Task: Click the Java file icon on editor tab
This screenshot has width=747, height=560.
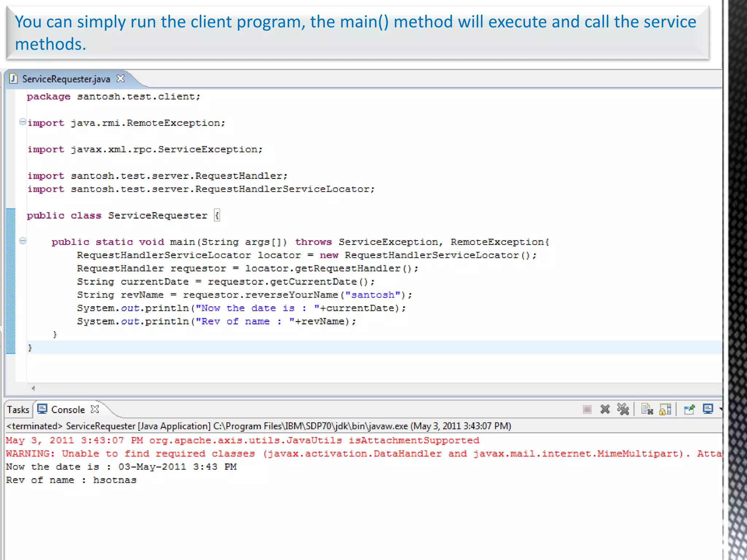Action: point(13,79)
